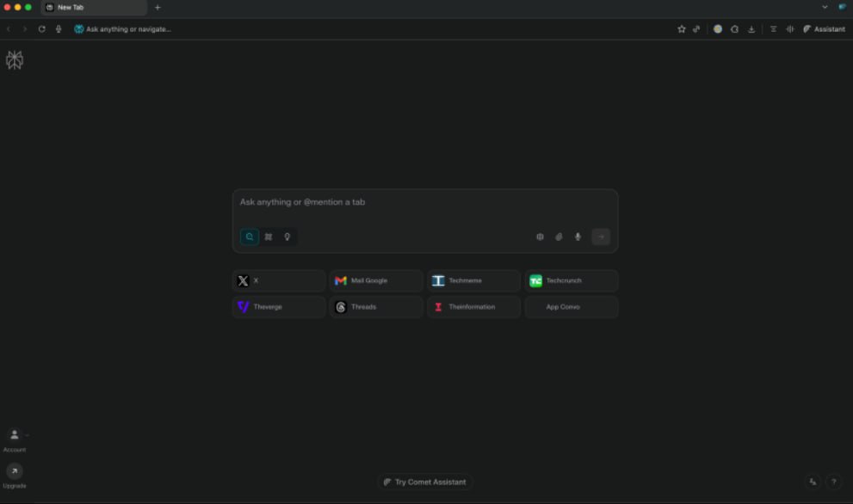
Task: Open the Theverge shortcut
Action: (x=279, y=307)
